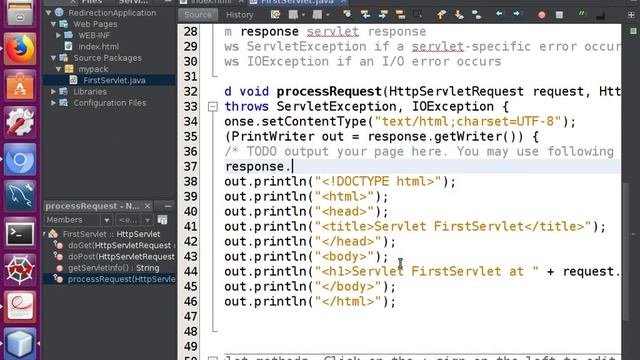The height and width of the screenshot is (360, 640).
Task: Collapse RedirectionApplication project node
Action: point(49,13)
